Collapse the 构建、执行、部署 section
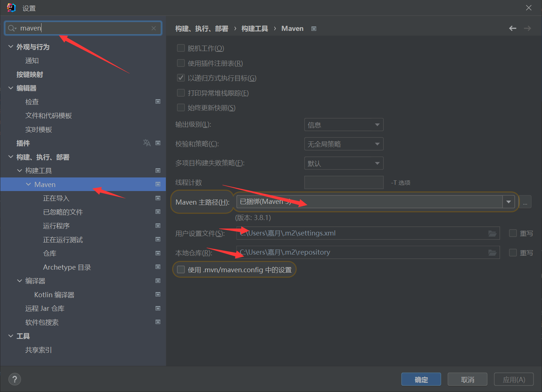Image resolution: width=542 pixels, height=392 pixels. point(11,157)
